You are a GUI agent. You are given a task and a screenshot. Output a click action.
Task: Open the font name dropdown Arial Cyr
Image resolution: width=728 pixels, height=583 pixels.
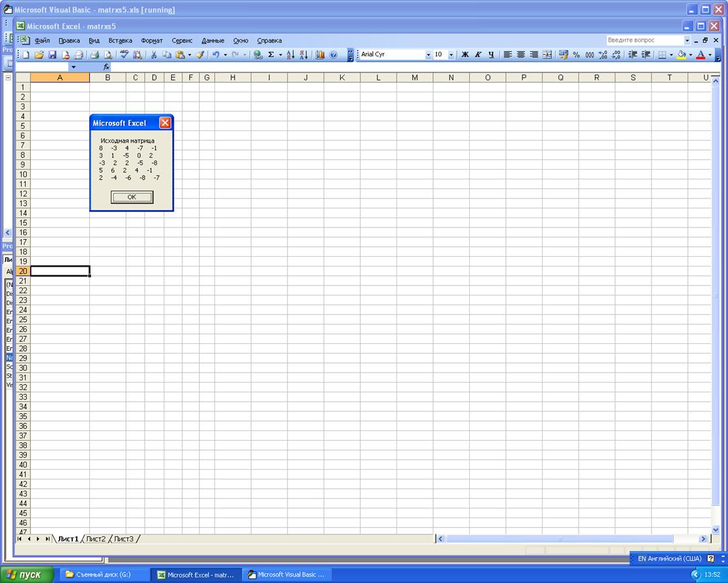tap(428, 55)
